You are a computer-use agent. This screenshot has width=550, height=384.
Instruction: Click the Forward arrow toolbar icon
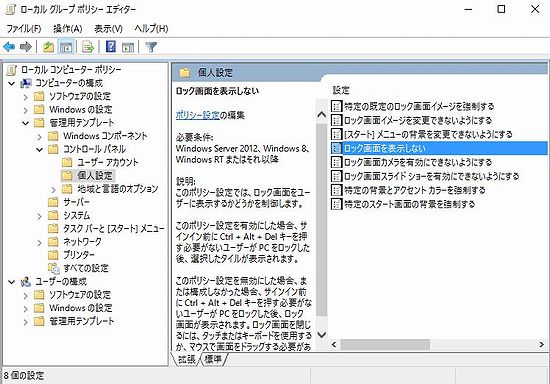[x=26, y=47]
